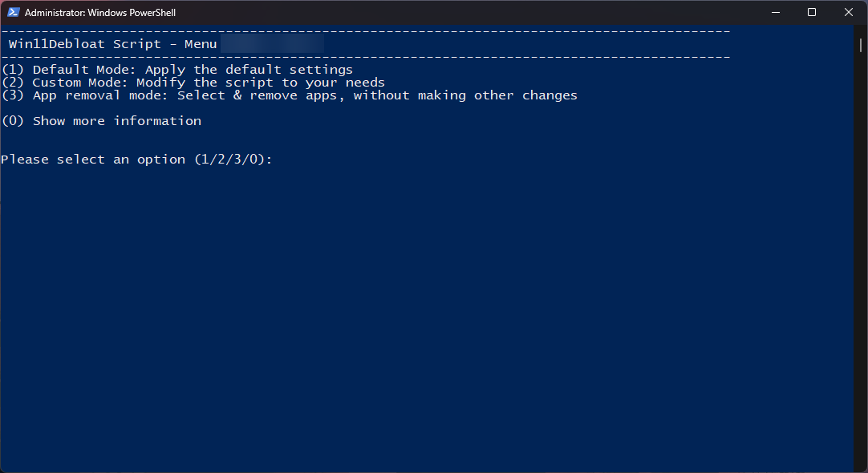
Task: Click the words "Modify the script to your needs"
Action: 261,83
